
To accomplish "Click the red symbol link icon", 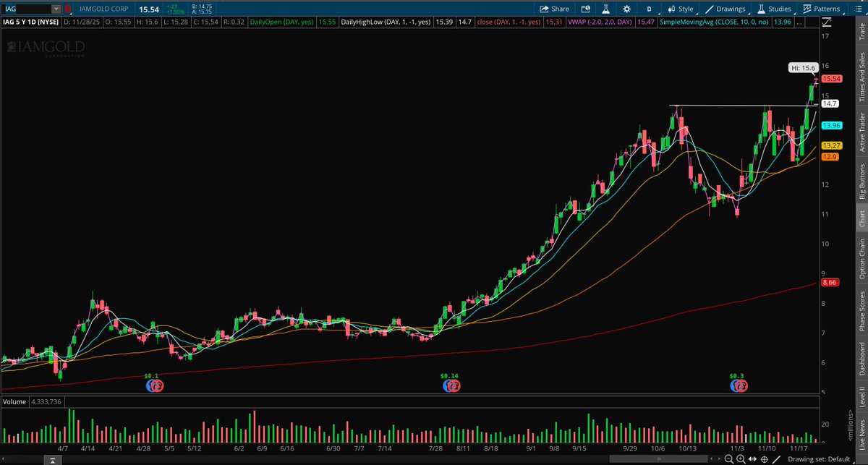I will [67, 9].
